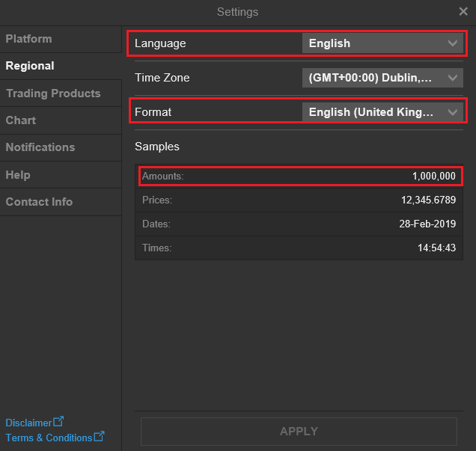Close the Settings dialog with the X
Screen dimensions: 476x451
tap(463, 11)
